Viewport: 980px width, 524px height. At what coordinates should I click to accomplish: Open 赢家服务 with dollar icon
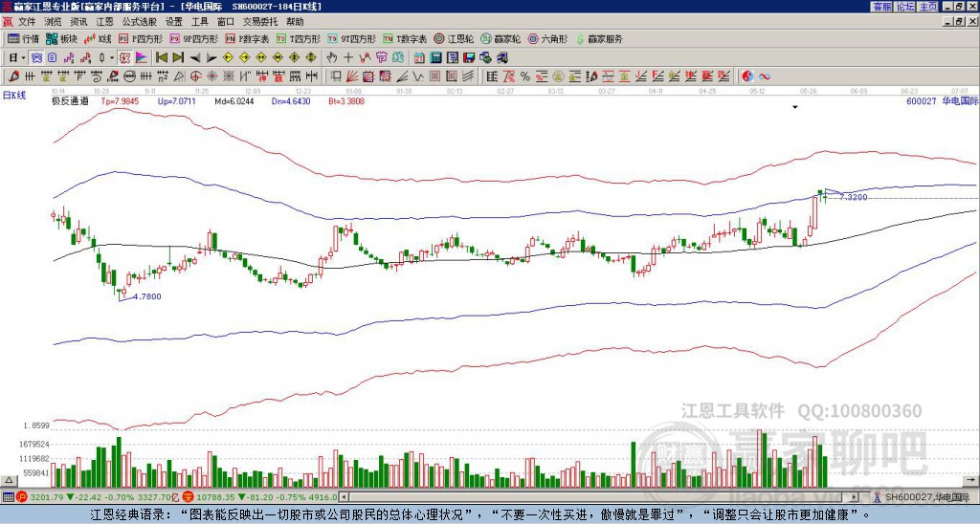tap(599, 38)
